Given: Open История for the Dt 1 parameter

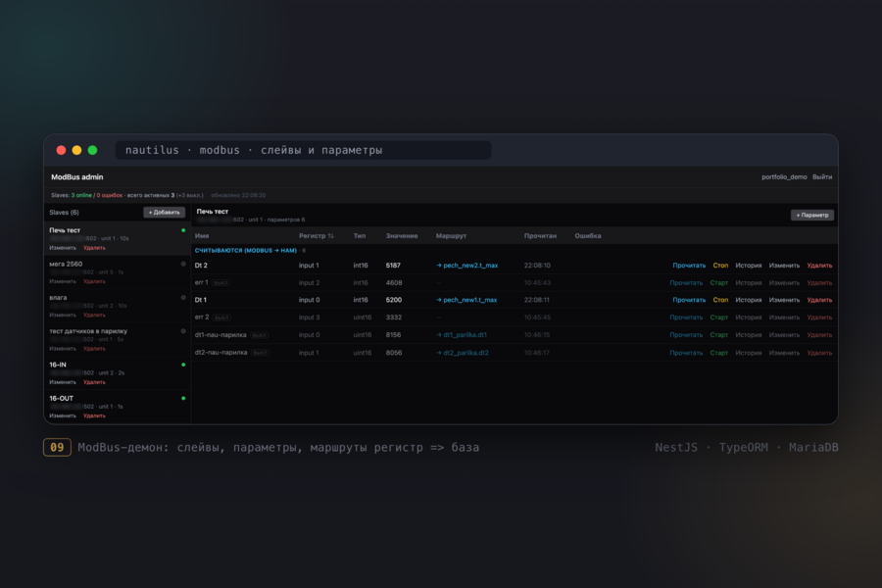Looking at the screenshot, I should coord(749,300).
